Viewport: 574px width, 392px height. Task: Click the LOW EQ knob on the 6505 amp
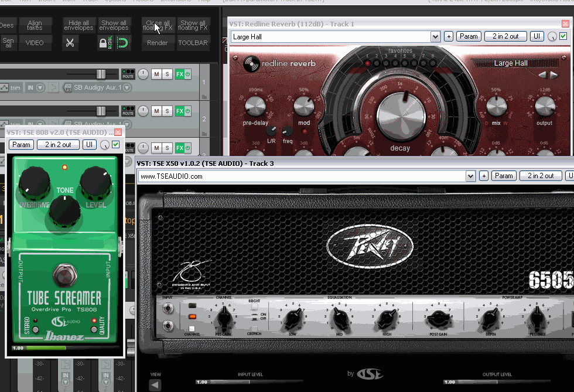pos(293,318)
